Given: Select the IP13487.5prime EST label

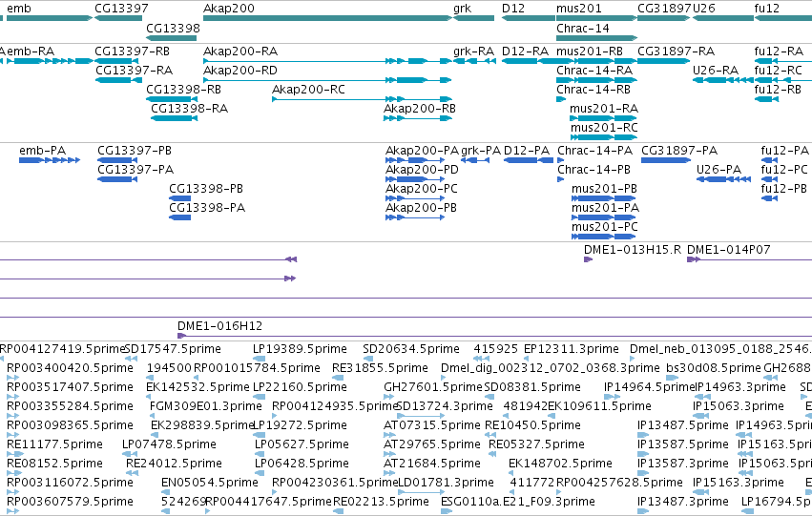Looking at the screenshot, I should [683, 425].
